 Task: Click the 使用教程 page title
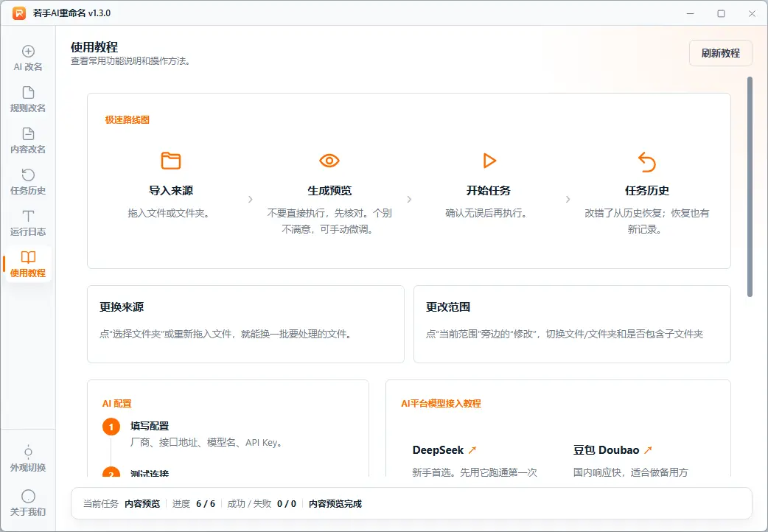pos(94,47)
